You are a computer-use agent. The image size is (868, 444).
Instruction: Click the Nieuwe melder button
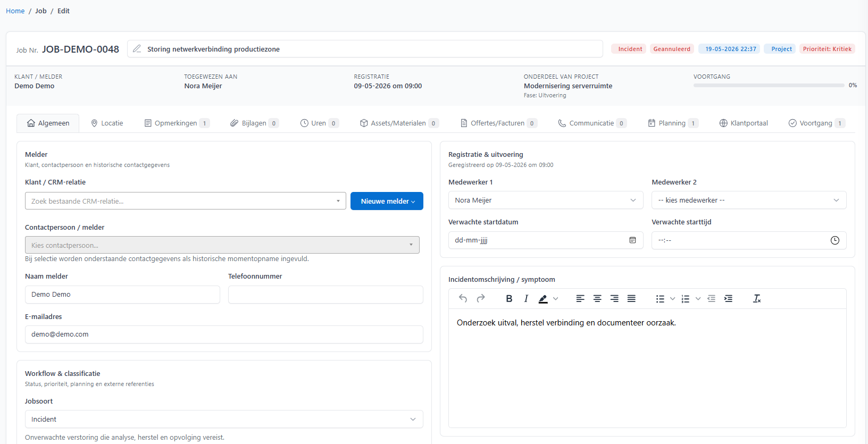click(387, 201)
